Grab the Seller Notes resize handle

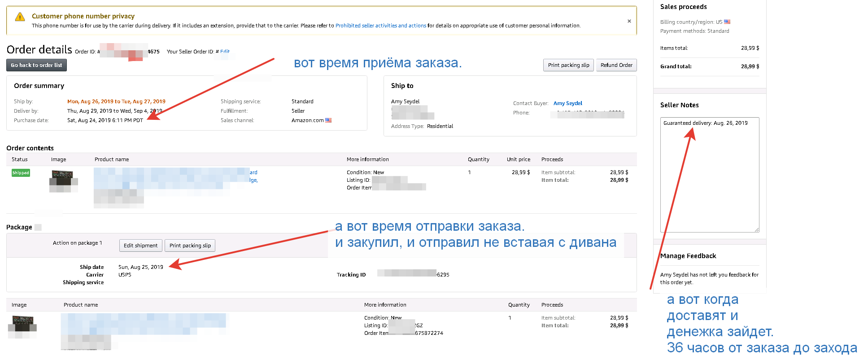(x=756, y=229)
